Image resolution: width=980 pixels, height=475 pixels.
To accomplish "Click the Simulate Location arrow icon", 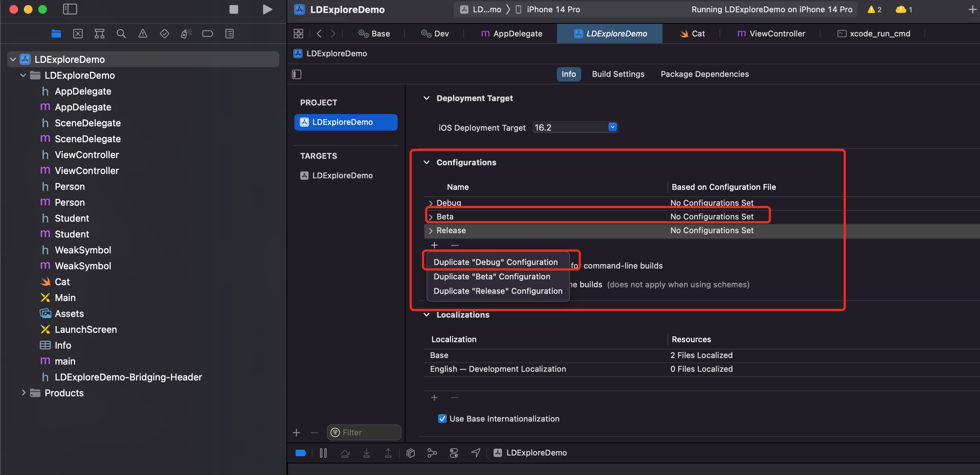I will [476, 453].
